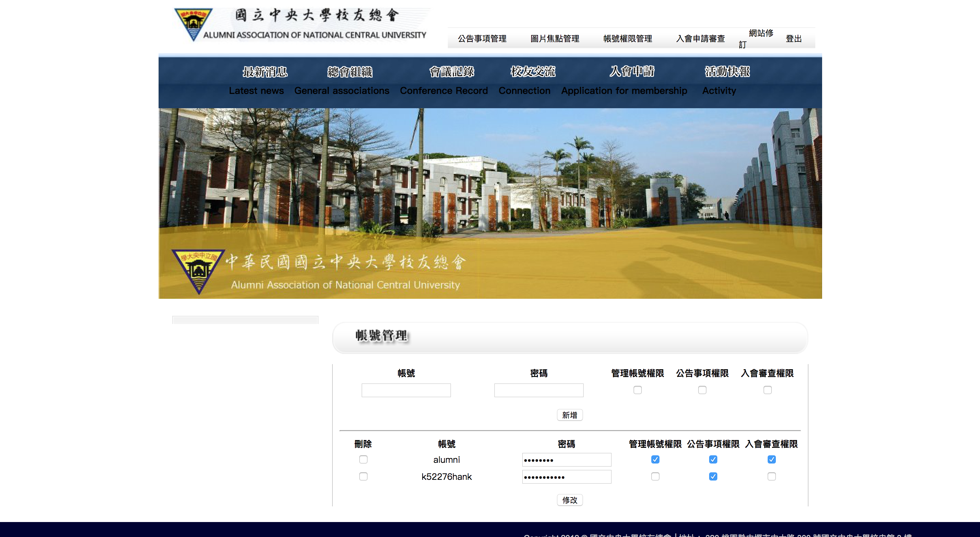The width and height of the screenshot is (980, 537).
Task: Enable 管理帳號權限 for the new account
Action: (x=638, y=390)
